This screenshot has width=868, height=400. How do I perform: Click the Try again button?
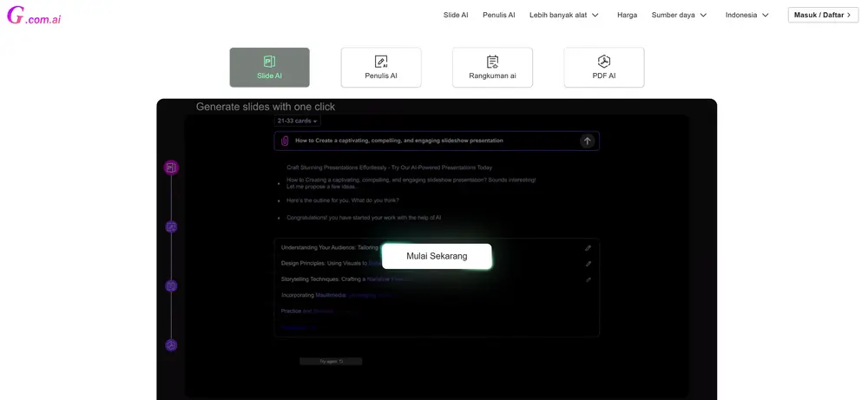pyautogui.click(x=331, y=361)
